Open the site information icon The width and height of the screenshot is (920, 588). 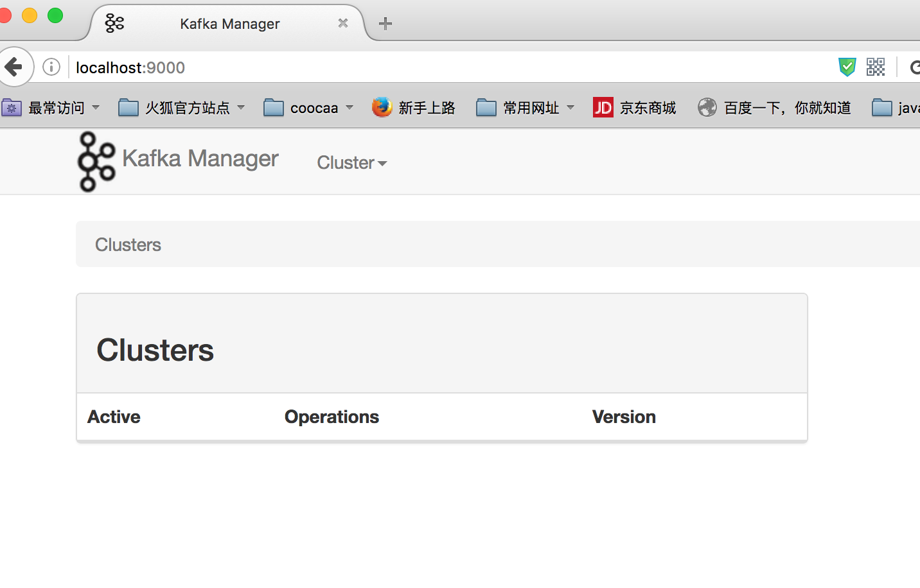click(x=51, y=67)
